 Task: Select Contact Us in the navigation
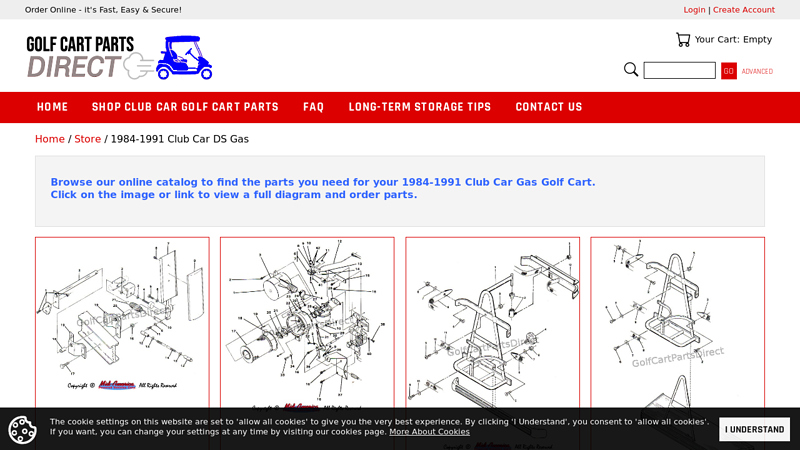point(549,107)
